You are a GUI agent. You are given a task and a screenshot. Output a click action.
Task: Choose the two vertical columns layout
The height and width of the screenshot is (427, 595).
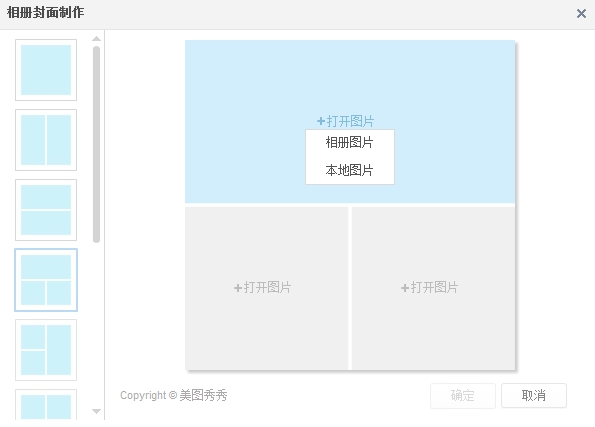click(x=46, y=140)
